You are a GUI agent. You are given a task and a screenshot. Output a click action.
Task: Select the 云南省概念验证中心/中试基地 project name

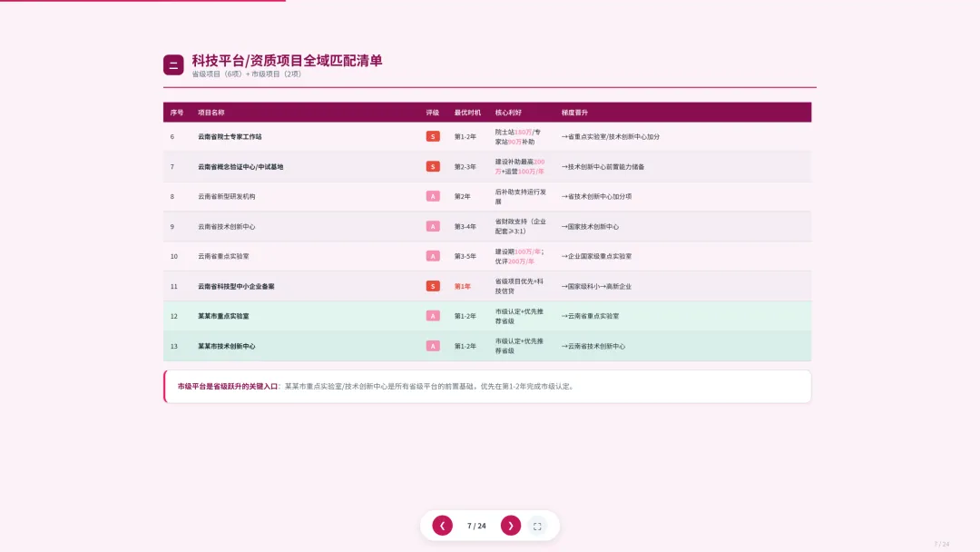pyautogui.click(x=240, y=167)
